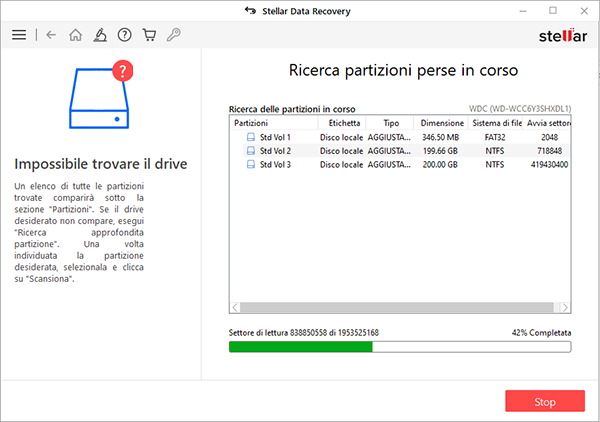Go back with the arrow icon
This screenshot has width=600, height=422.
point(51,35)
